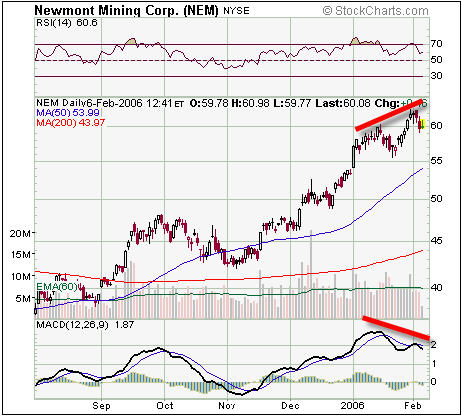Image resolution: width=462 pixels, height=416 pixels.
Task: Click the yellow-highlighted latest candlestick
Action: (x=422, y=125)
